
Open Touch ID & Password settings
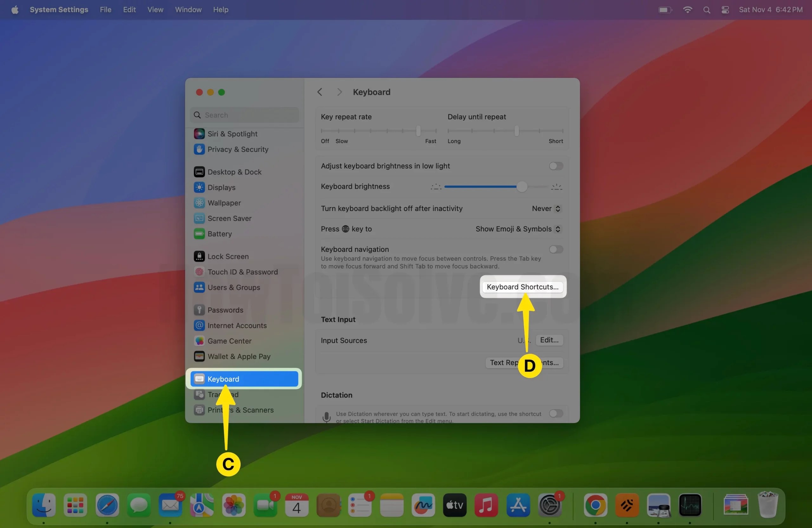pyautogui.click(x=243, y=271)
